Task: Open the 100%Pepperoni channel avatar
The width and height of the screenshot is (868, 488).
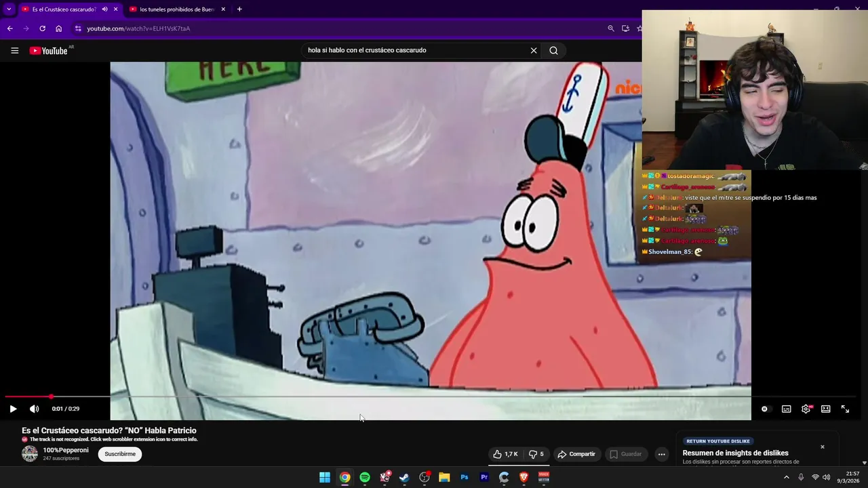Action: point(30,454)
